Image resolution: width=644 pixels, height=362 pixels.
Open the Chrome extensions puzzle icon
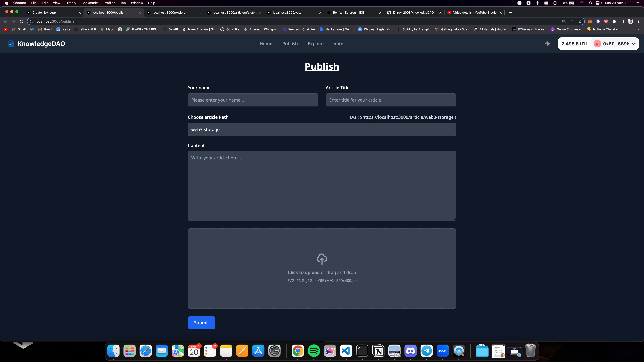614,21
